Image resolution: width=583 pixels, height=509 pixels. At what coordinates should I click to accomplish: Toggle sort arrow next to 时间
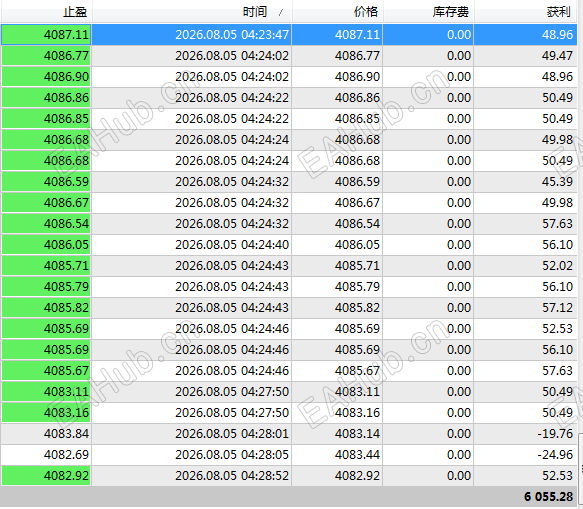coord(282,13)
